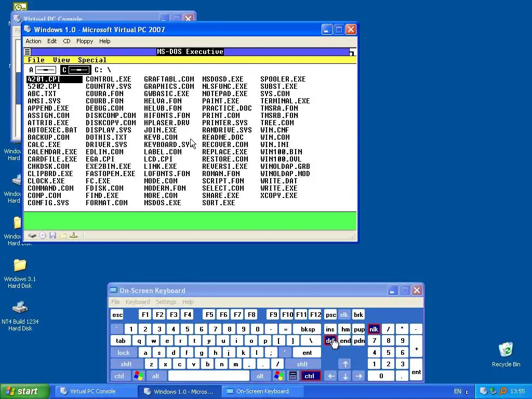
Task: Click the magnifier search icon in system tray
Action: point(503,391)
